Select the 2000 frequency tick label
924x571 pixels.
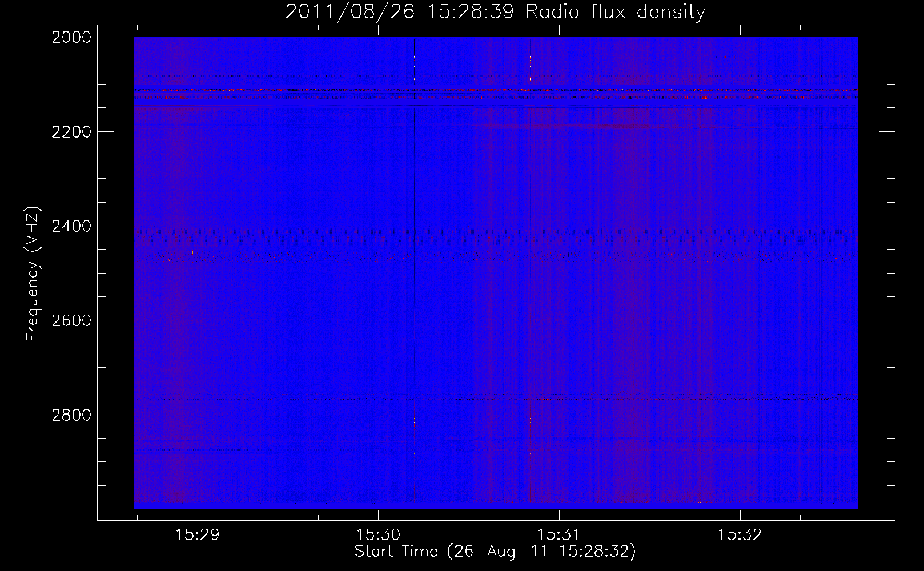click(x=71, y=37)
